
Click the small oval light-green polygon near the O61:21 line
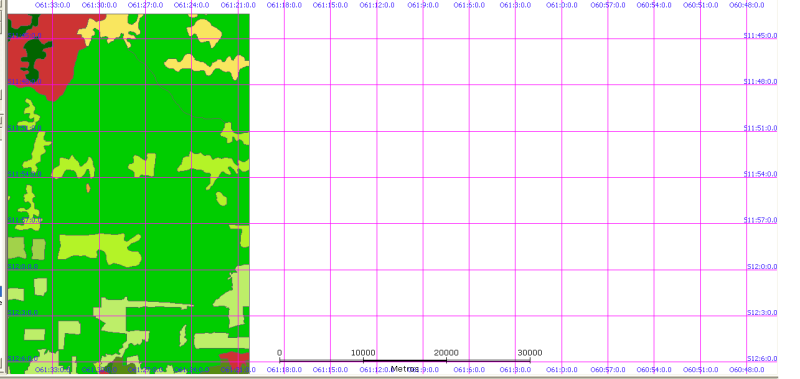click(221, 198)
